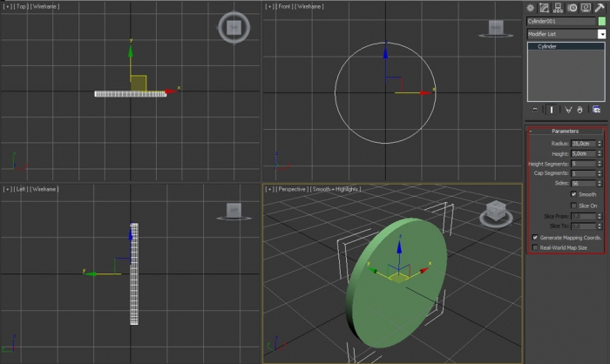
Task: Click the Sides spinner arrows
Action: click(600, 183)
